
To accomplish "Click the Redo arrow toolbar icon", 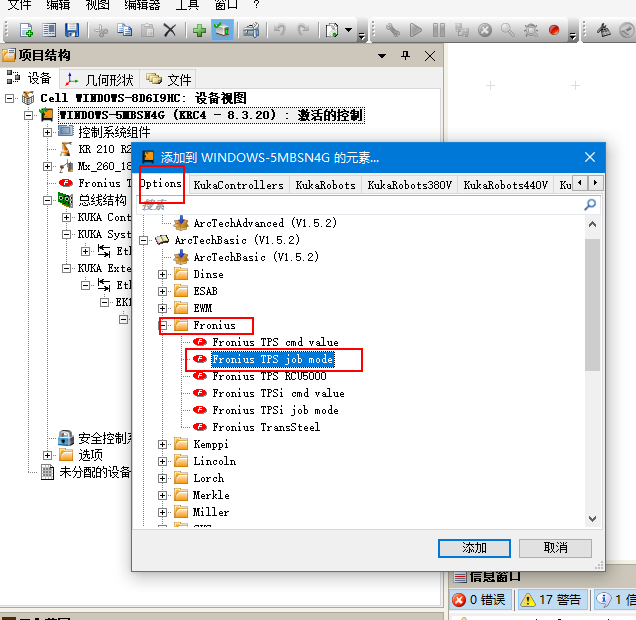I will click(x=303, y=30).
